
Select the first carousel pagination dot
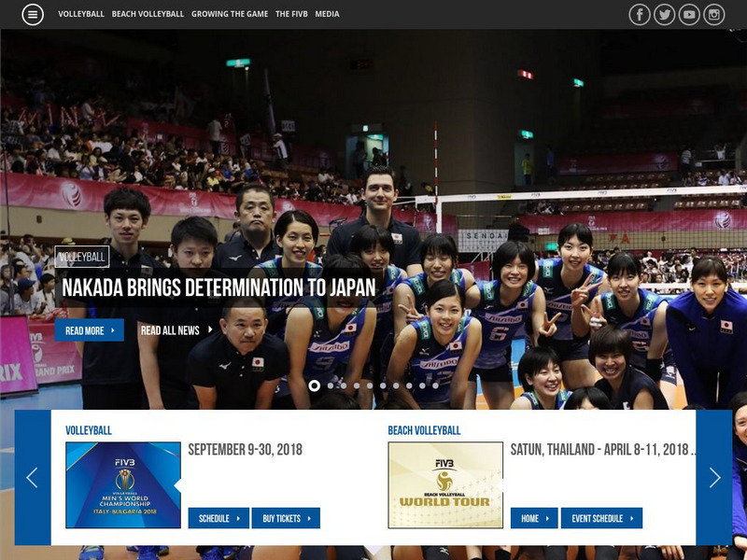click(314, 385)
